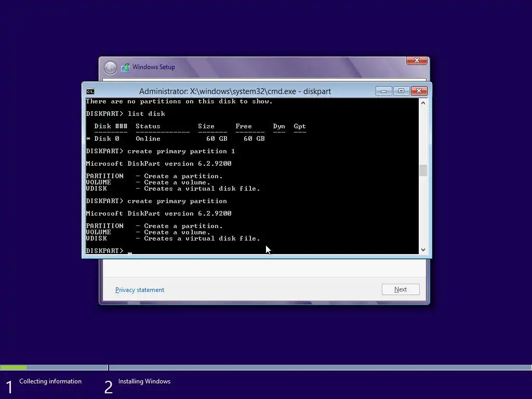
Task: Click the 'Free' column header
Action: point(244,126)
